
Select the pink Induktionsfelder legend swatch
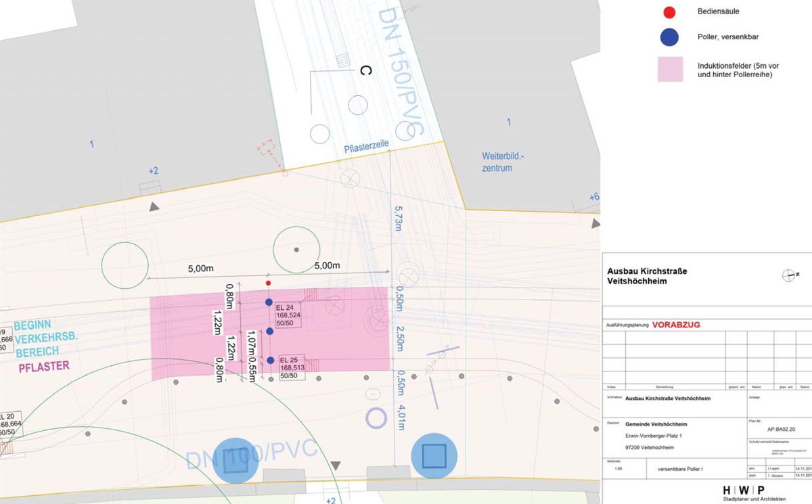coord(670,70)
